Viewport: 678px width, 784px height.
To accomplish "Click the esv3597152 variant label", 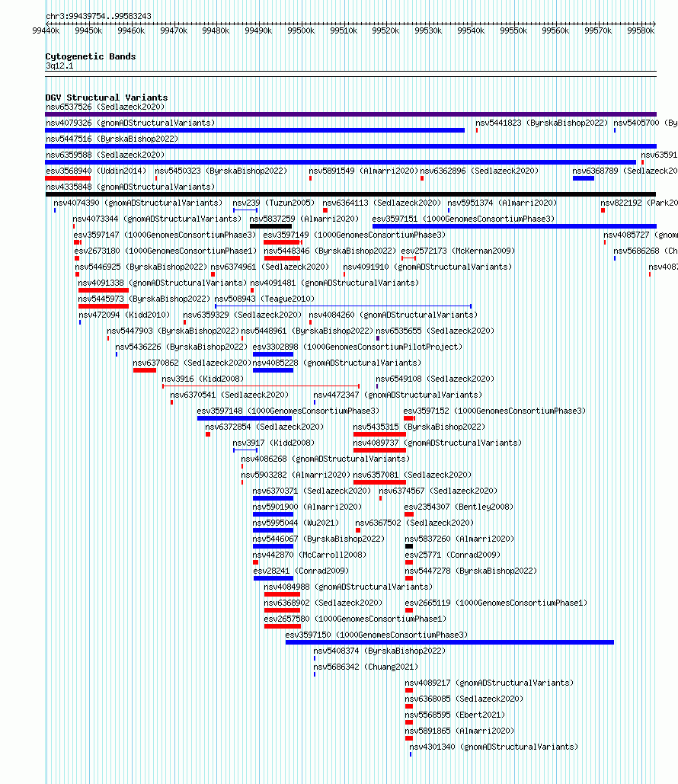I will pos(494,411).
